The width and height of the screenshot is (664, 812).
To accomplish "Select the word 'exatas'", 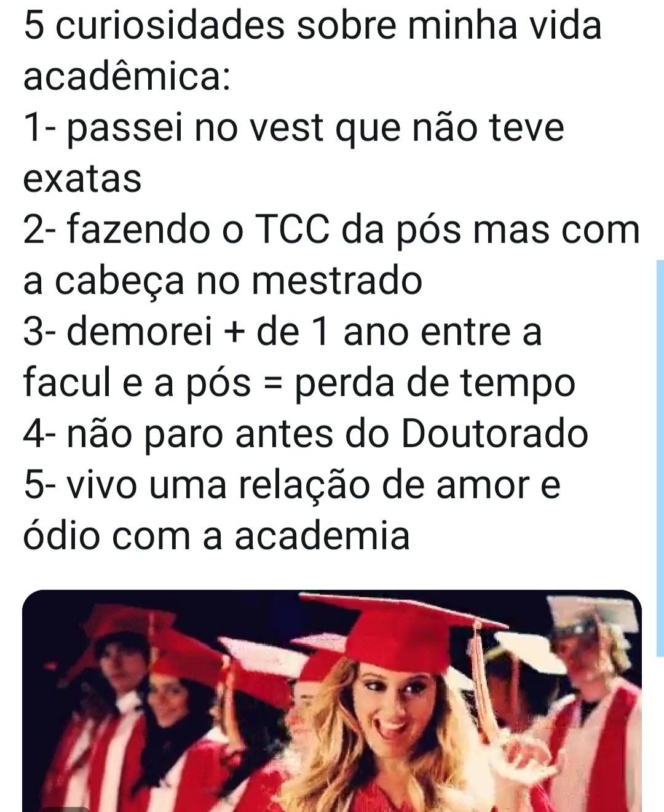I will [82, 180].
